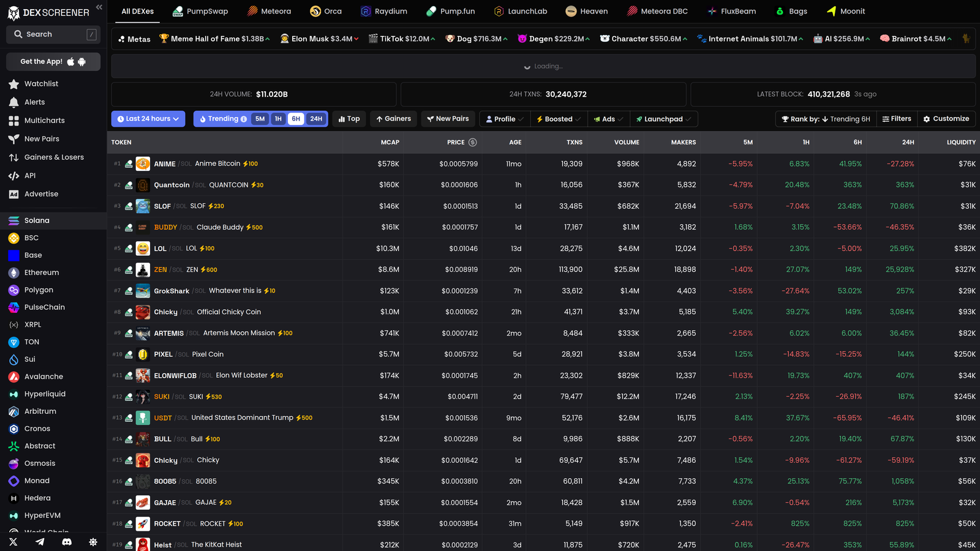Select 24H trending timeframe

coord(316,119)
